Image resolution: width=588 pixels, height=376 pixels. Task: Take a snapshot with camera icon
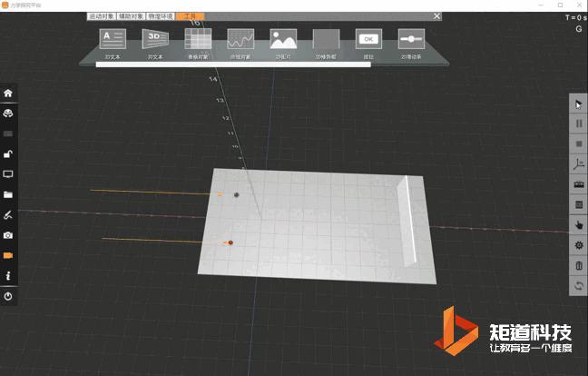click(8, 235)
